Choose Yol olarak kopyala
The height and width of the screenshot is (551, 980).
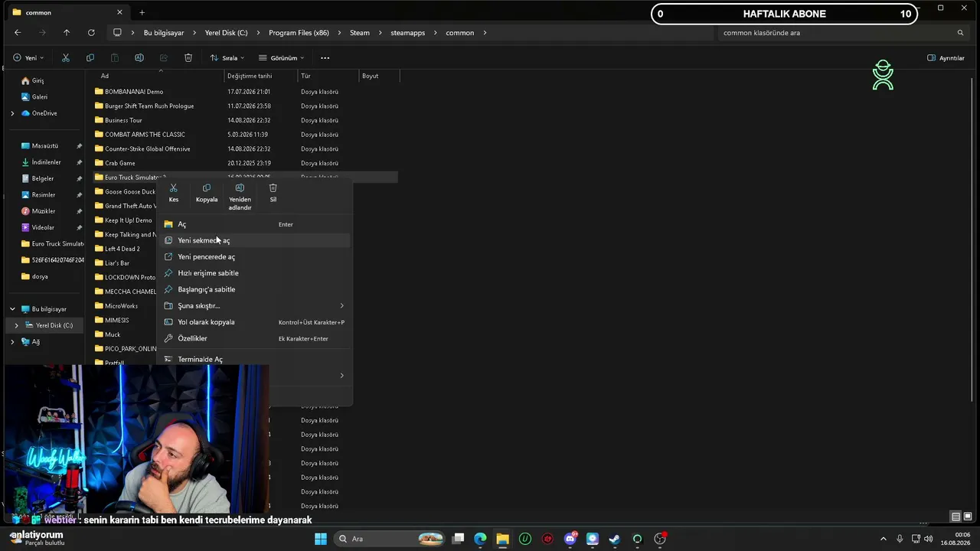[255, 322]
